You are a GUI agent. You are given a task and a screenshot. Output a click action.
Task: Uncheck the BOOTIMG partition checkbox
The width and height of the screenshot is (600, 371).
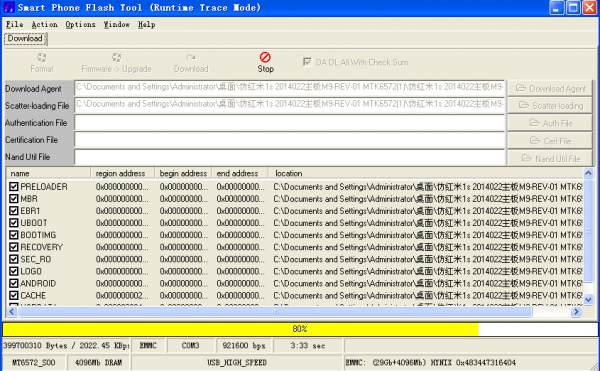[14, 235]
